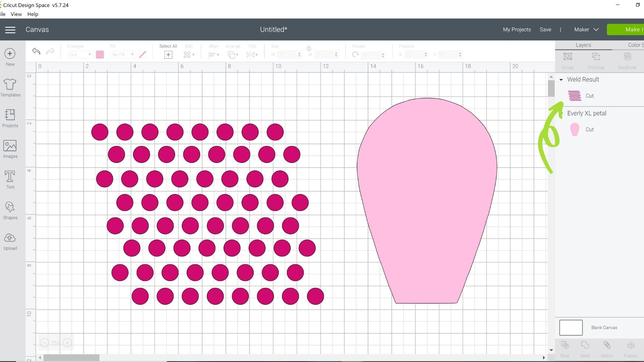
Task: Select the Templates tool in the sidebar
Action: [x=10, y=87]
